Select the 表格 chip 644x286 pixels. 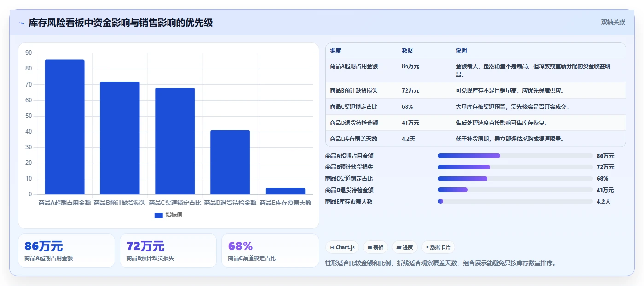(376, 247)
